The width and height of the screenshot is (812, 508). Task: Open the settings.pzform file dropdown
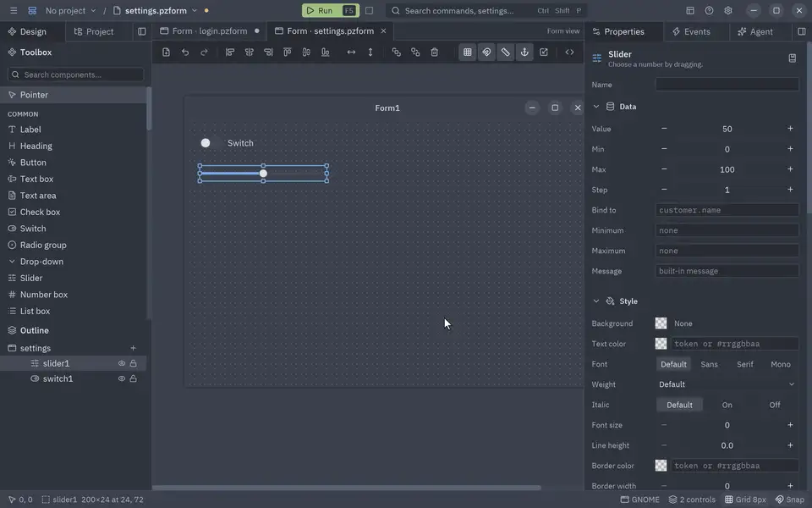click(155, 10)
